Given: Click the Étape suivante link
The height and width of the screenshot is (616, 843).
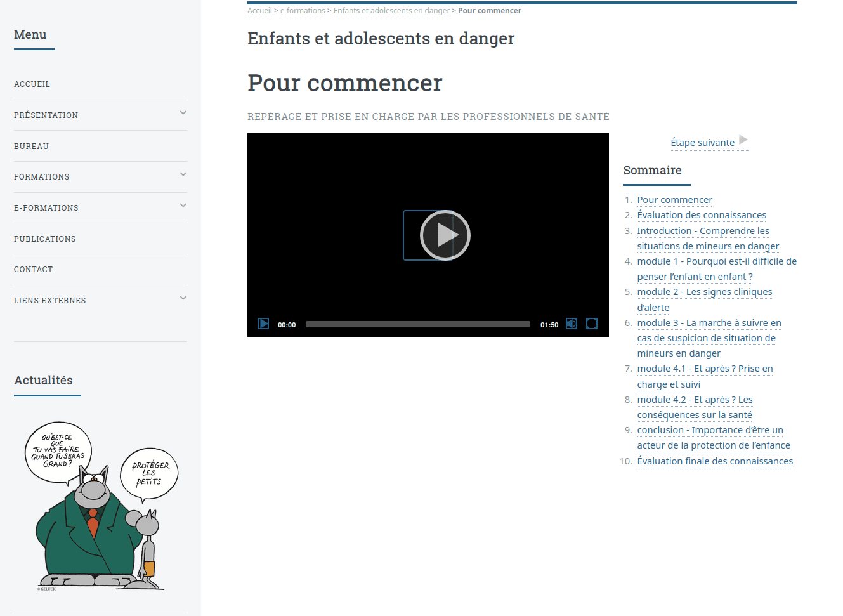Looking at the screenshot, I should coord(702,143).
